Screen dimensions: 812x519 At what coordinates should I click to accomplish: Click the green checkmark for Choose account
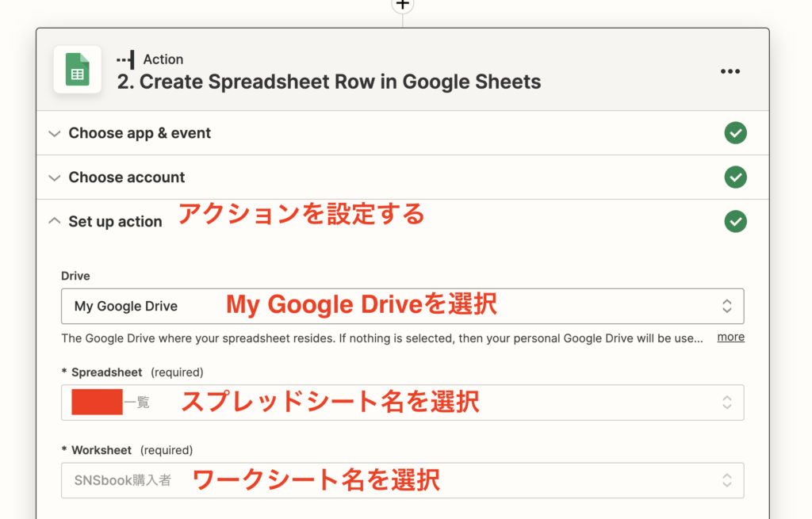[x=735, y=177]
